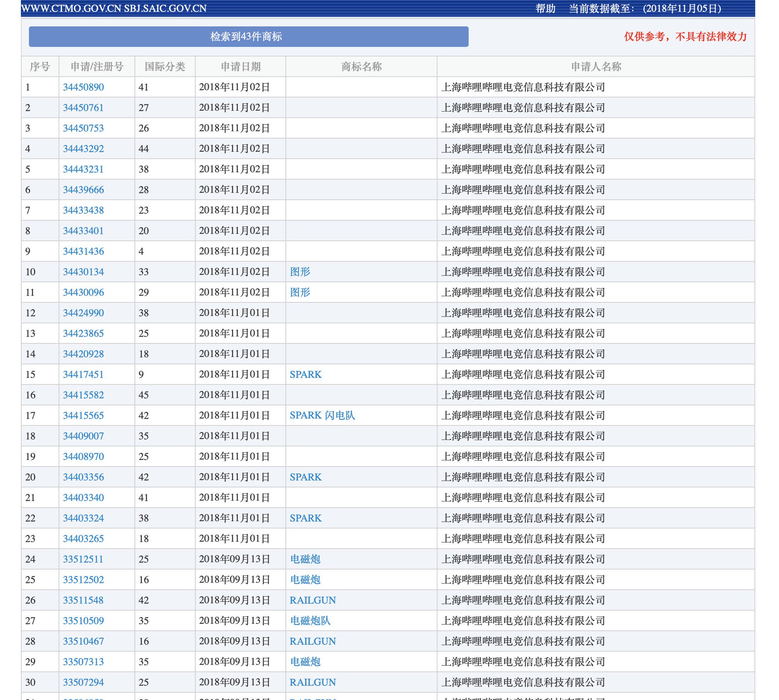Open application number 34408970
Image resolution: width=779 pixels, height=700 pixels.
point(83,457)
